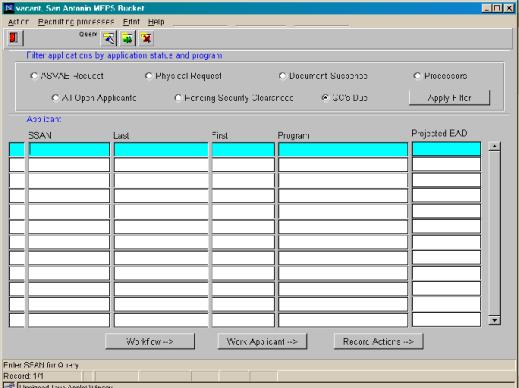
Task: Choose the All Open Applicants filter
Action: (55, 98)
